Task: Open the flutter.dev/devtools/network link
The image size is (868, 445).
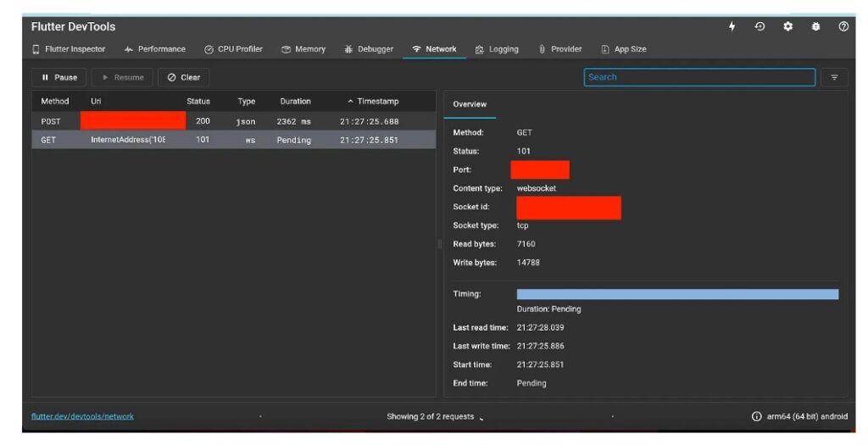Action: (x=82, y=416)
